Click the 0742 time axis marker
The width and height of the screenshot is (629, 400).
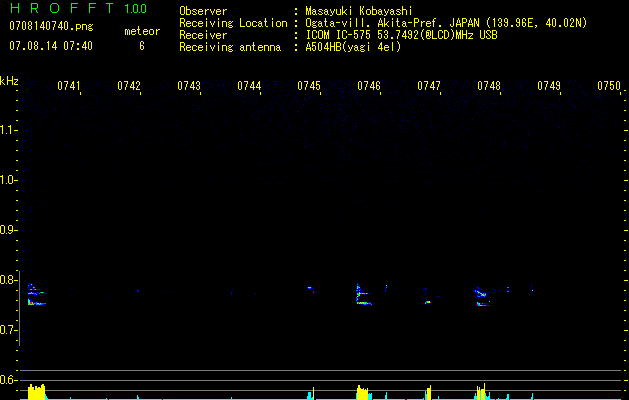click(x=129, y=86)
